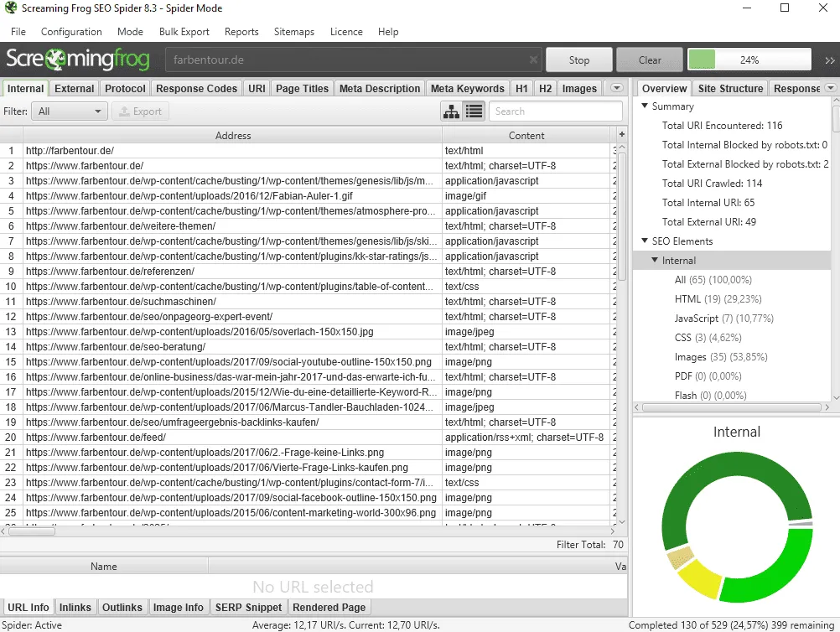Open the Sitemaps menu

[x=294, y=32]
